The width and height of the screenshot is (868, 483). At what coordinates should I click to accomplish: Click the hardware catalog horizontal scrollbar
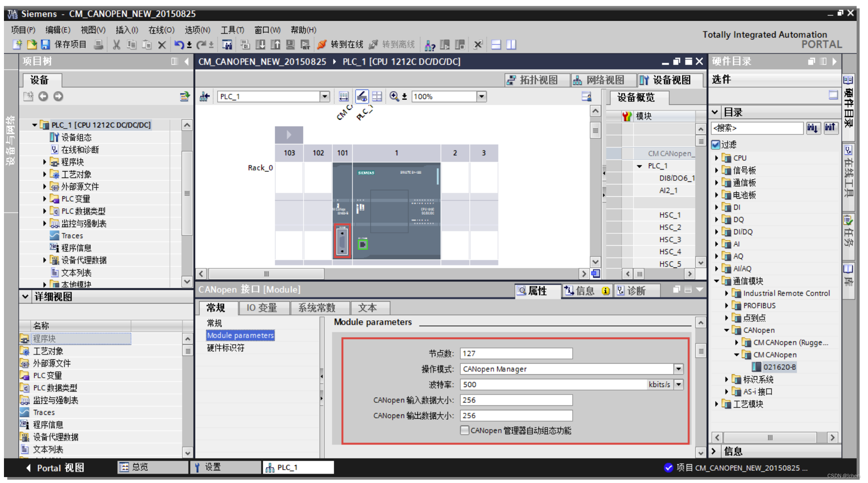coord(770,438)
